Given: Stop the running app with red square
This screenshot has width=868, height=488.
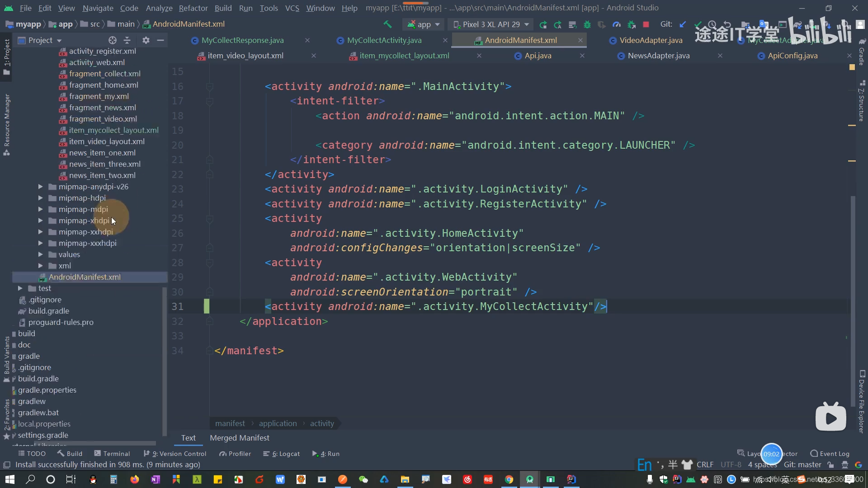Looking at the screenshot, I should [646, 24].
